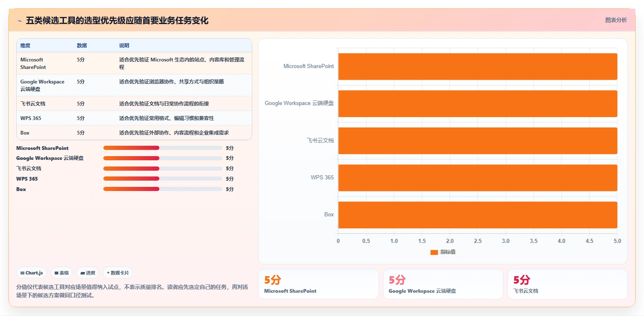
Task: Click the WPS 365 label on the chart's vertical axis
Action: [322, 178]
